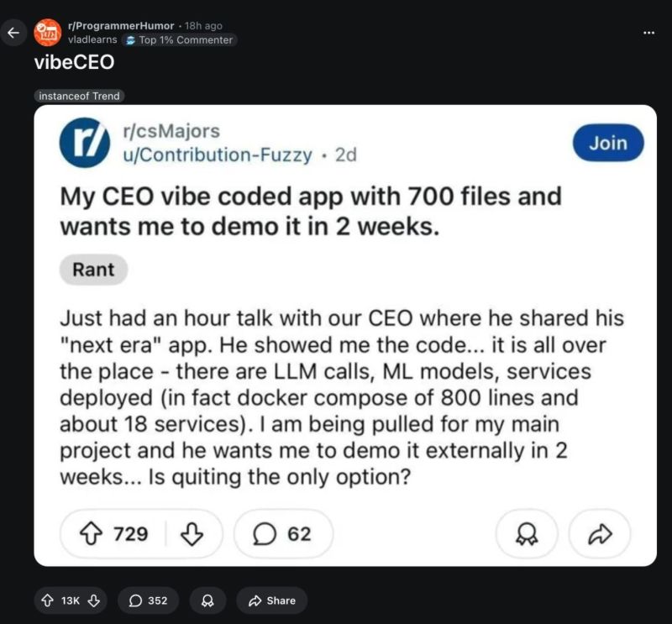The width and height of the screenshot is (672, 624).
Task: Click the Join button for r/csMajors
Action: pos(607,143)
